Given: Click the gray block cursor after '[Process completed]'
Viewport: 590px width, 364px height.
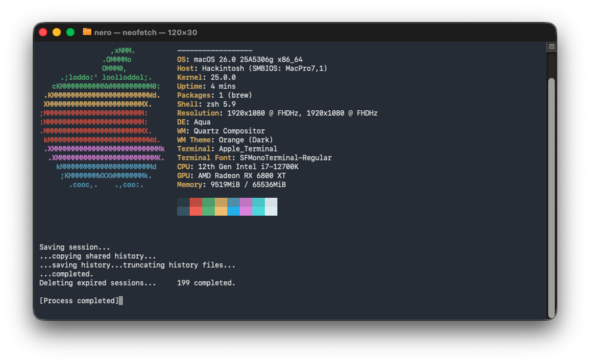Looking at the screenshot, I should point(121,301).
